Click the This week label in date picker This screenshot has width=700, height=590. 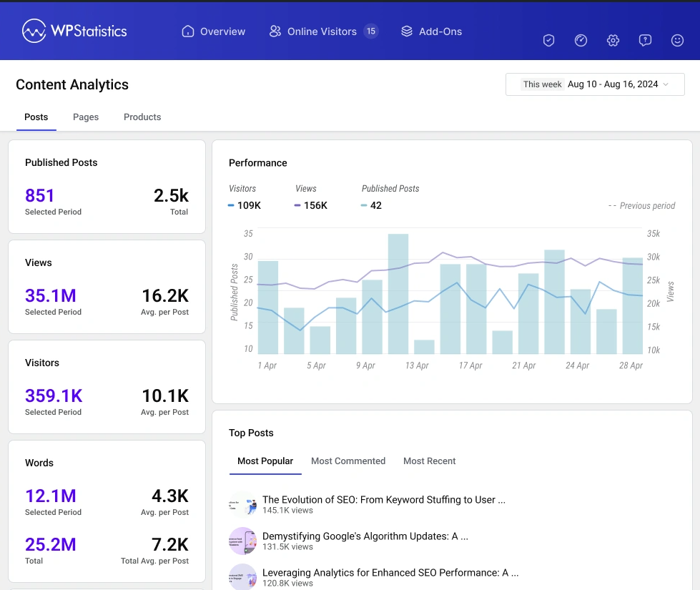click(x=543, y=84)
